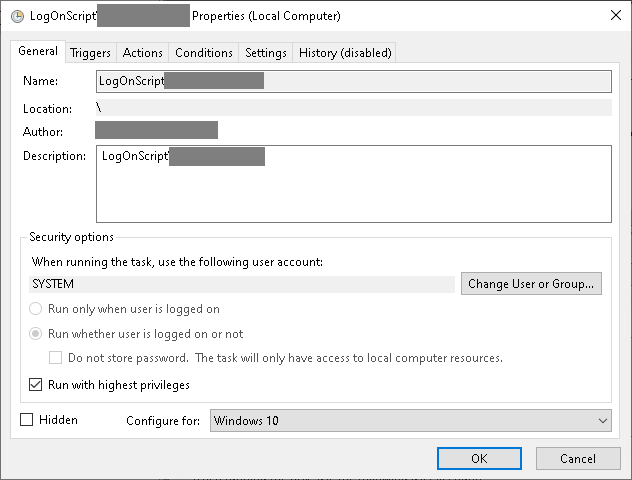The image size is (632, 480).
Task: Click the task clock icon in title bar
Action: pyautogui.click(x=17, y=16)
